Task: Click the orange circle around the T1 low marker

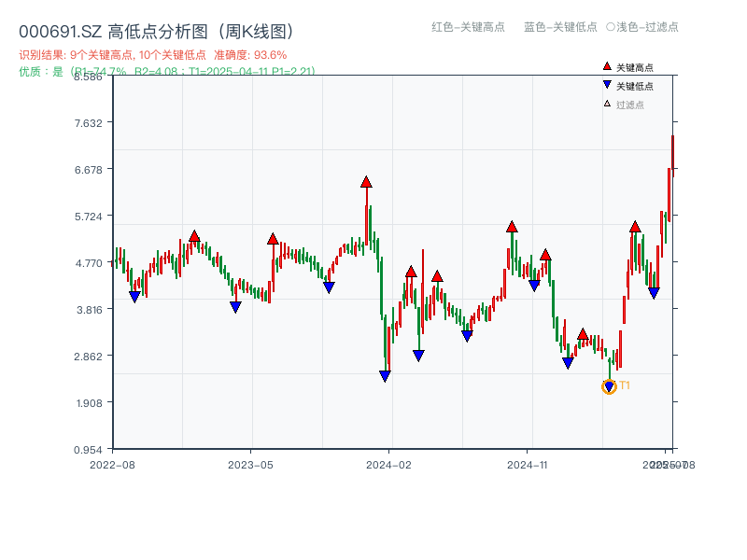Action: [x=610, y=386]
